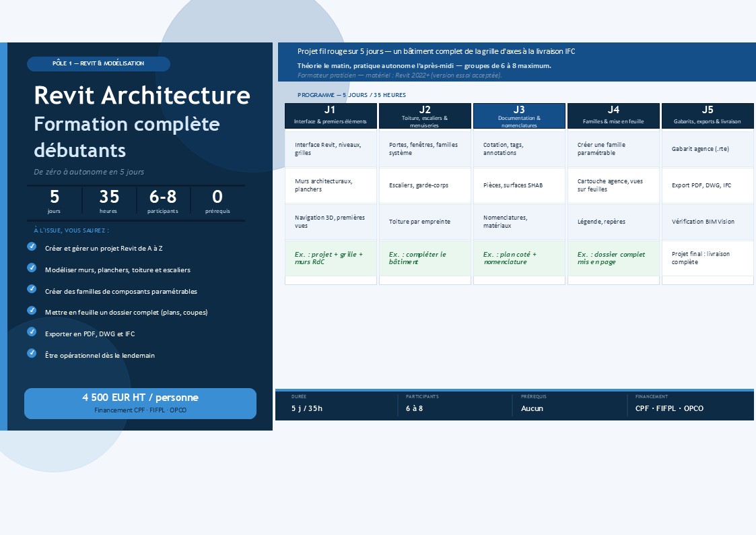Click the footer prerequisite value 'Aucun'
The width and height of the screenshot is (756, 535).
click(532, 408)
